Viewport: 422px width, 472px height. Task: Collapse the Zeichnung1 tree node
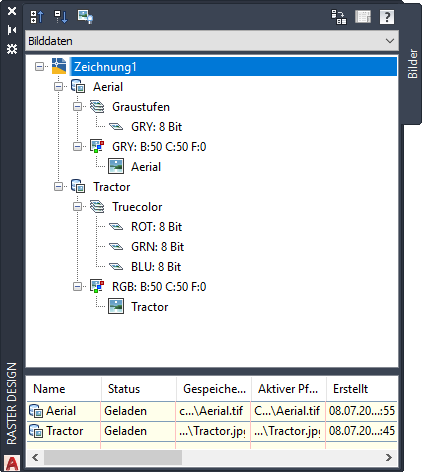point(39,67)
